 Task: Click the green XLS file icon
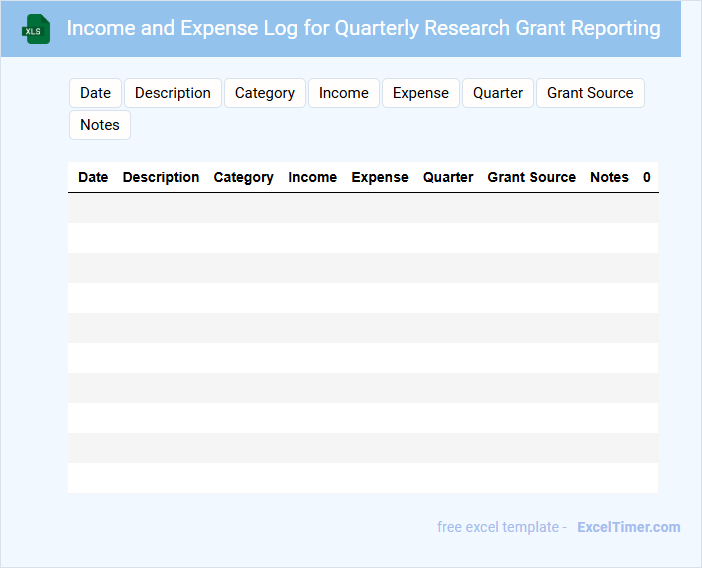click(x=36, y=29)
